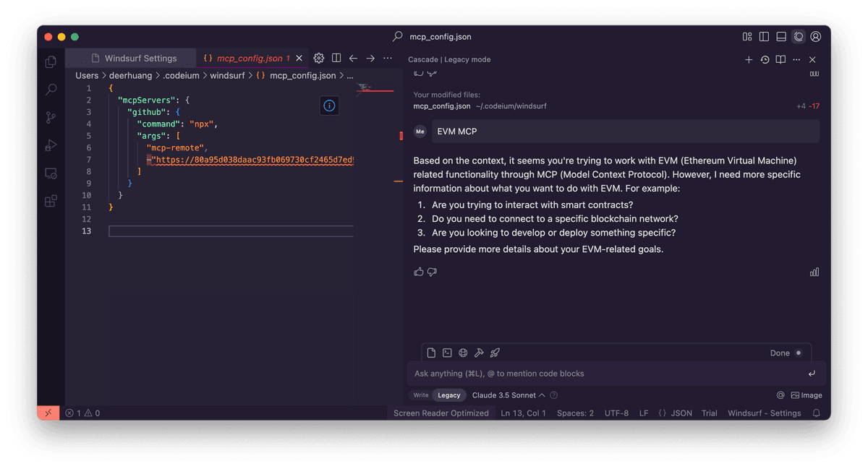
Task: Open the Cascade ellipsis overflow menu
Action: coord(796,60)
